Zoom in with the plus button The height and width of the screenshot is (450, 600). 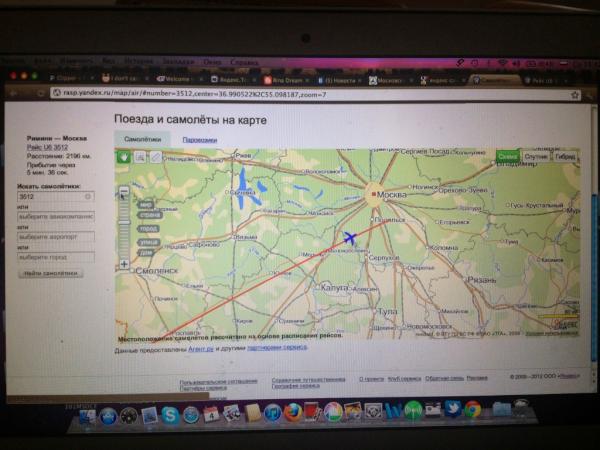click(124, 264)
